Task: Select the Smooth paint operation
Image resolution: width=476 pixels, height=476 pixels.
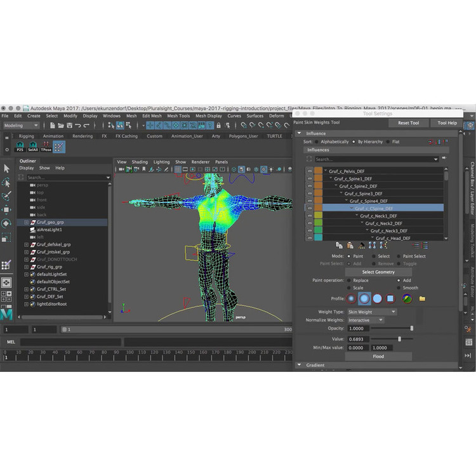Action: tap(399, 288)
